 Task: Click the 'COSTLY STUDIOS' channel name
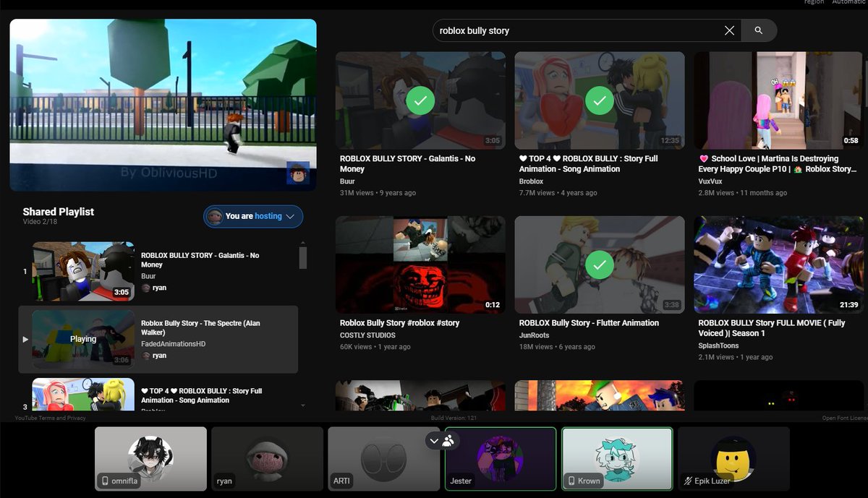click(367, 335)
